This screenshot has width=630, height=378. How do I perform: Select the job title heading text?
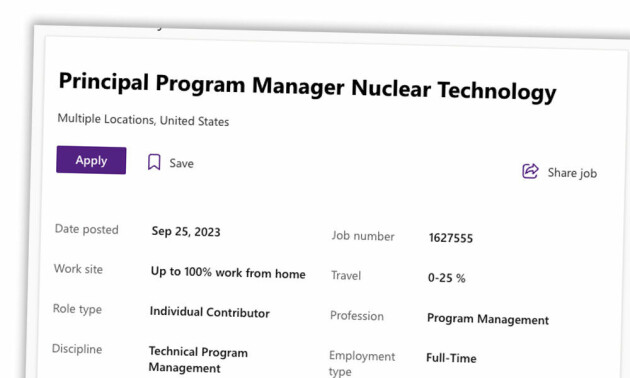point(308,87)
